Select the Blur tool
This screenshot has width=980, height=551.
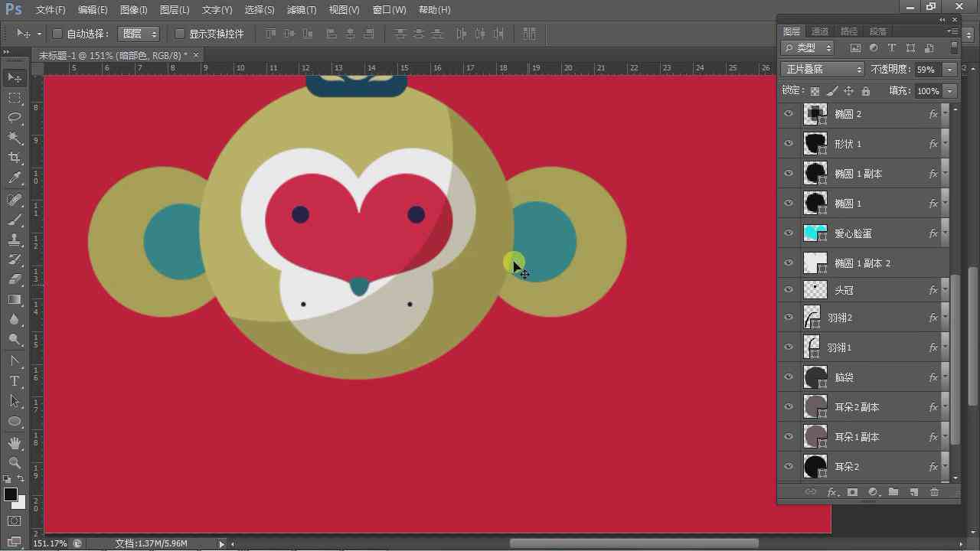click(x=15, y=319)
